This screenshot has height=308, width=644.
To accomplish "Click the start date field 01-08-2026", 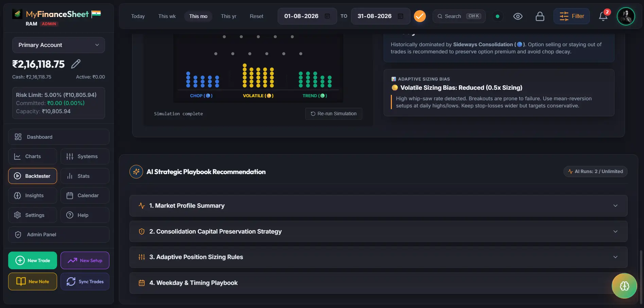I will coord(307,16).
